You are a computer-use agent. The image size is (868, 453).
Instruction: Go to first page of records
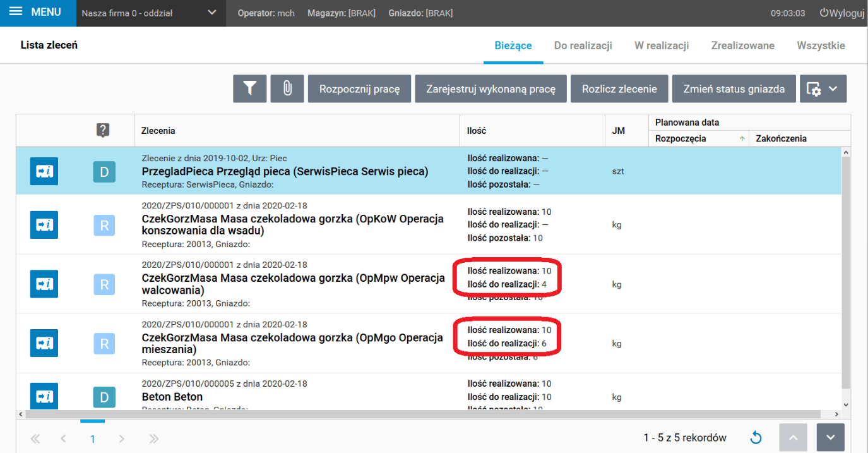pos(35,438)
